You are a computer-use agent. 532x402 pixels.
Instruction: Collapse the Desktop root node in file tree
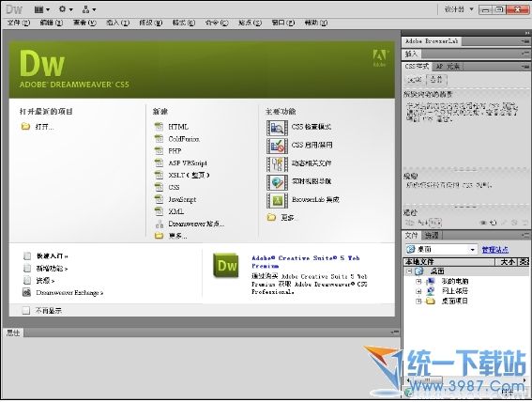point(409,271)
